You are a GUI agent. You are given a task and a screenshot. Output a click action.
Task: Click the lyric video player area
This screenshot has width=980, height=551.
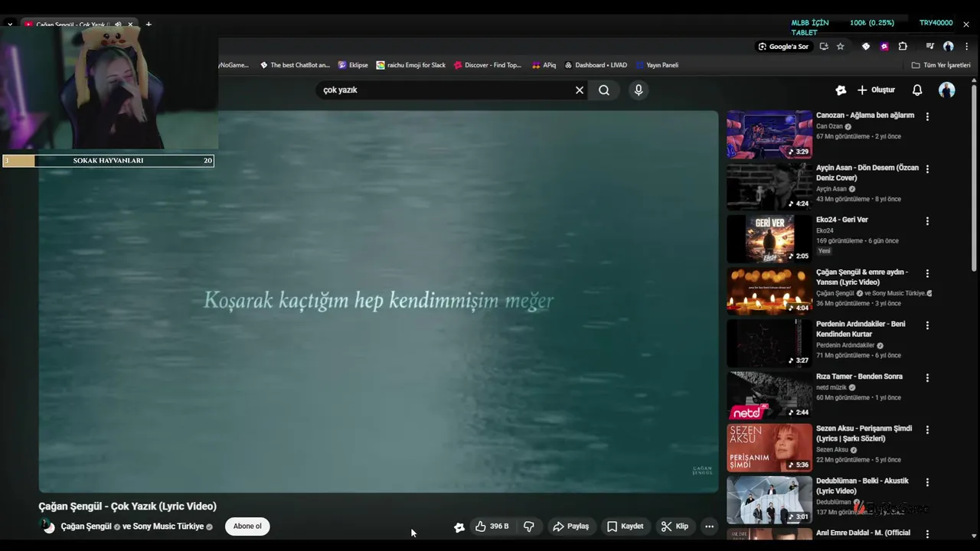(378, 302)
